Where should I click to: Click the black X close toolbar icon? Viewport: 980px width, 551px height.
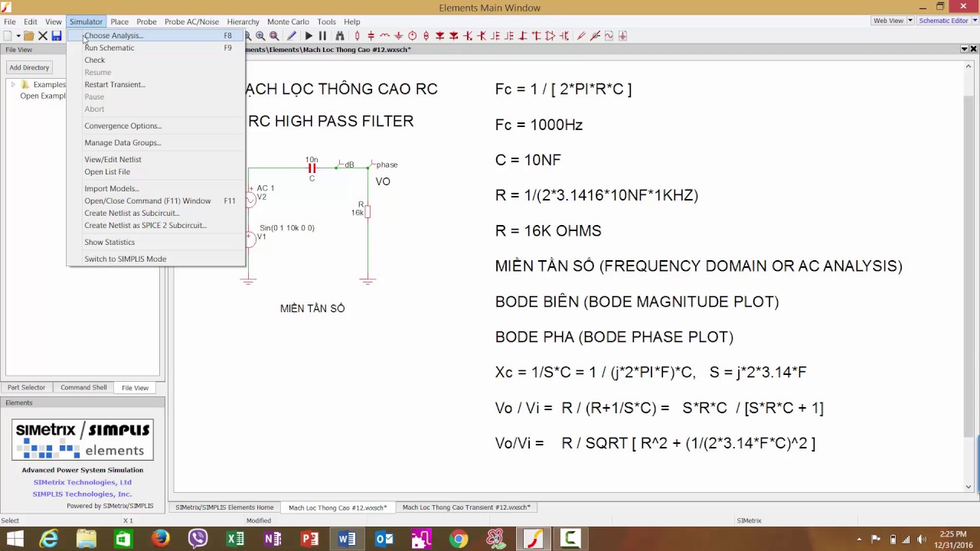pyautogui.click(x=43, y=36)
